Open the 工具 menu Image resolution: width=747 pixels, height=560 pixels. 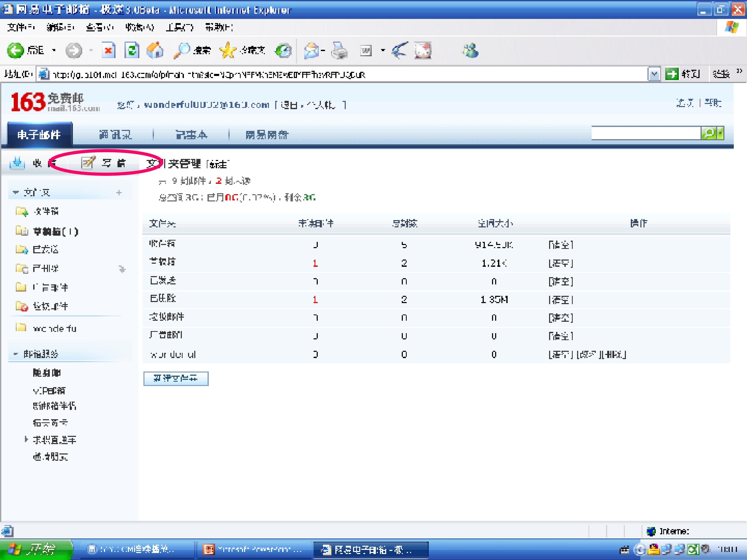click(x=179, y=27)
